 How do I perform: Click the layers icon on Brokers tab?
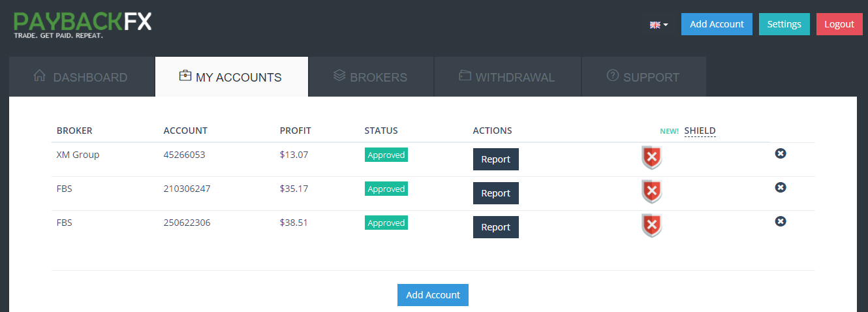point(339,76)
